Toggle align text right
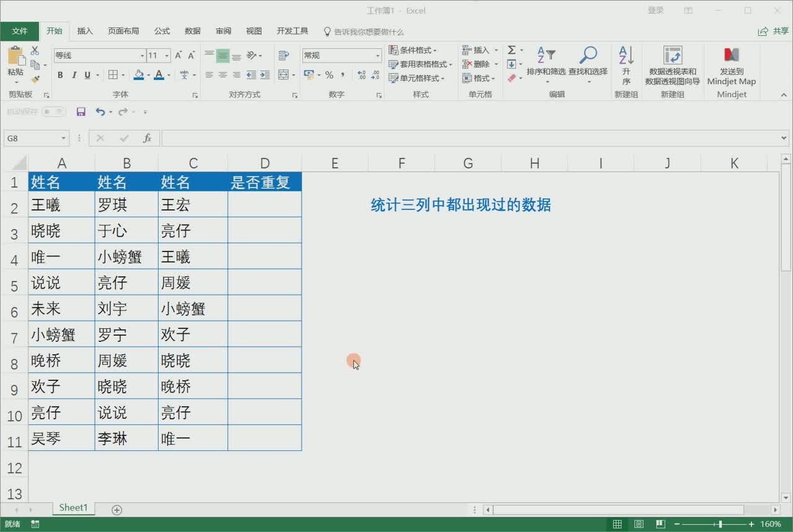Screen dimensions: 793x532 [x=237, y=75]
